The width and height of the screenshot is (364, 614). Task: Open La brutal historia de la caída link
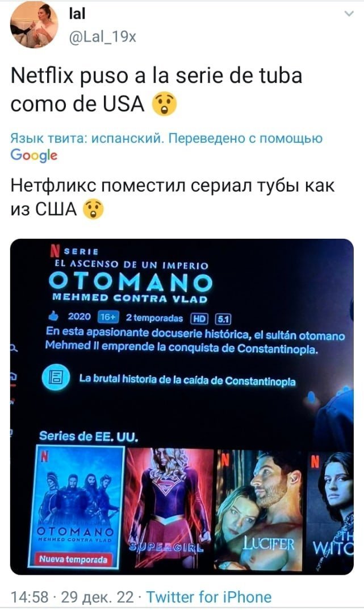point(187,380)
